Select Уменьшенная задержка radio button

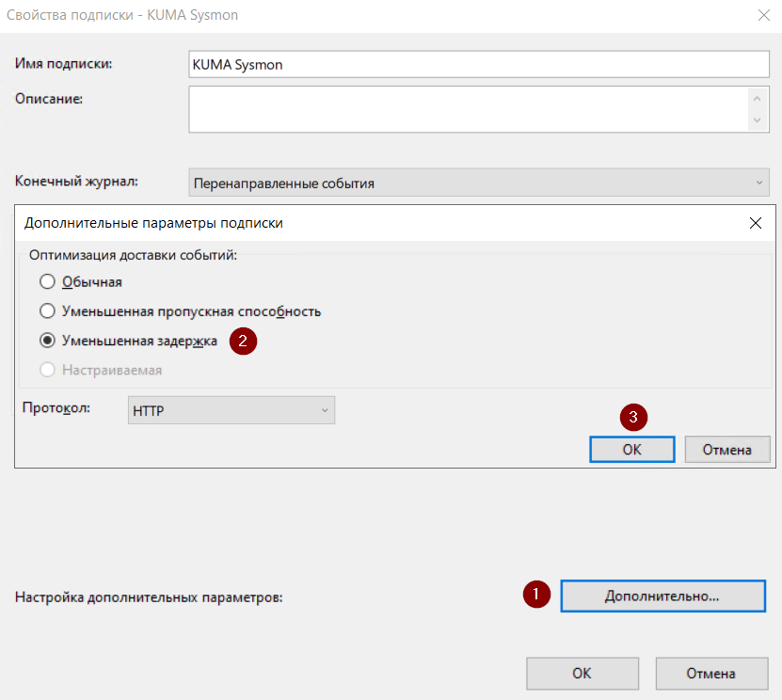tap(47, 341)
